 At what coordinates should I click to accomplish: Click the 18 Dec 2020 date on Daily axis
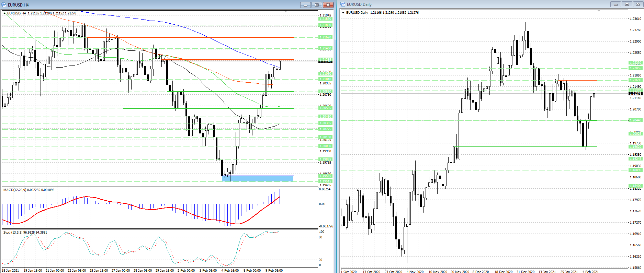(x=504, y=272)
